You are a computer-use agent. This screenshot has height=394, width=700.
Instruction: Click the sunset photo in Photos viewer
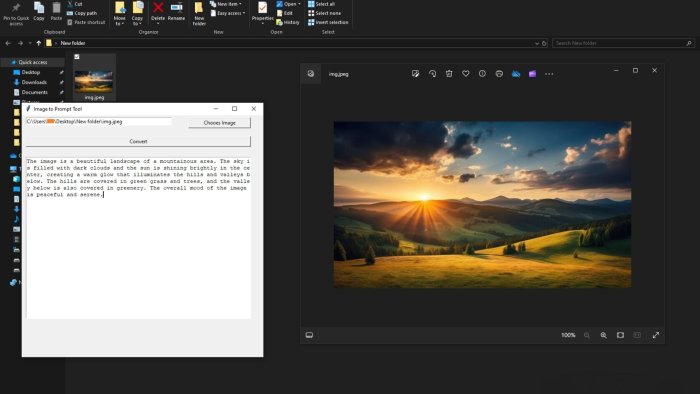482,204
